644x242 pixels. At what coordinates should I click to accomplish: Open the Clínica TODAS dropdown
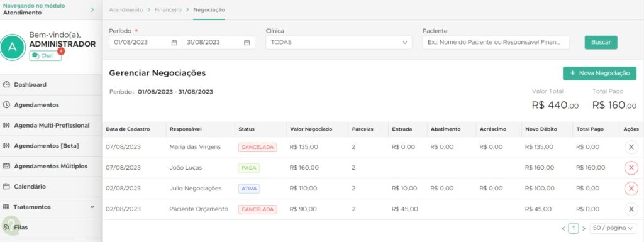click(x=339, y=42)
